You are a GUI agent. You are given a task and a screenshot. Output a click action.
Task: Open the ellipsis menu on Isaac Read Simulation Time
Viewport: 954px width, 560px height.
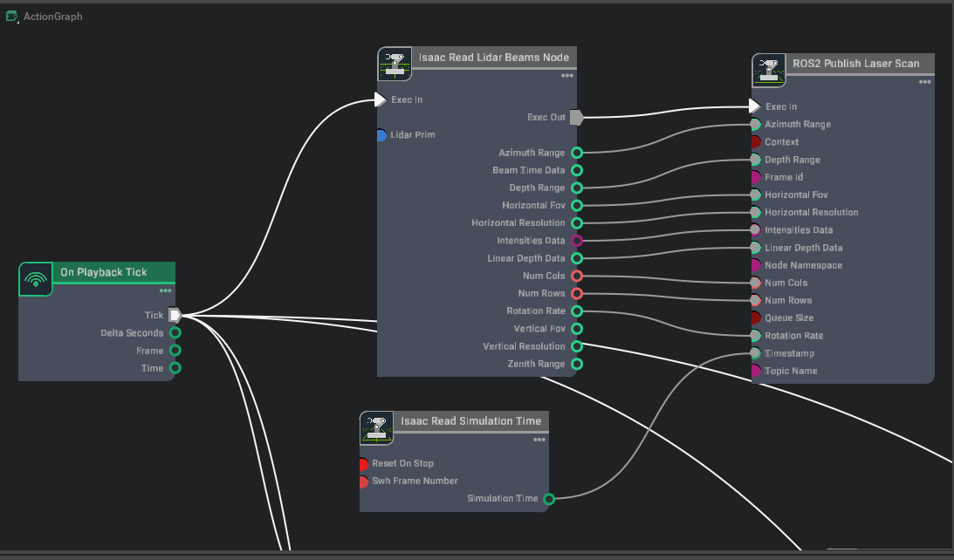(539, 439)
